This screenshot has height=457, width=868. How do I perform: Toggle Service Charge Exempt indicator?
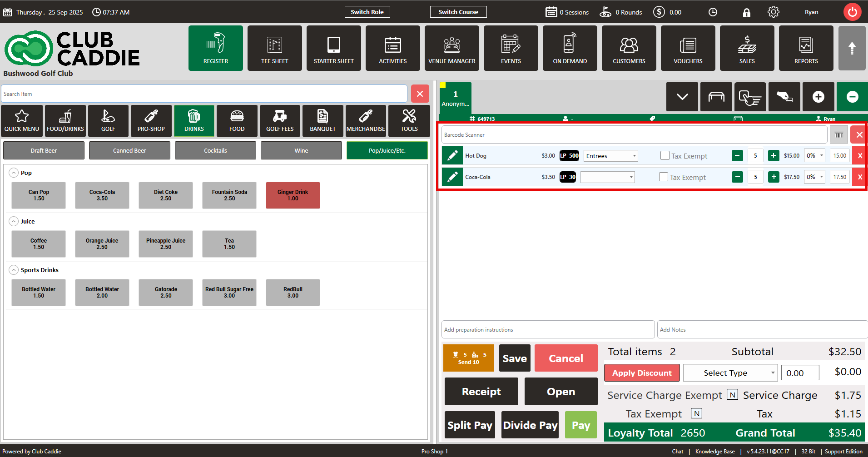732,395
